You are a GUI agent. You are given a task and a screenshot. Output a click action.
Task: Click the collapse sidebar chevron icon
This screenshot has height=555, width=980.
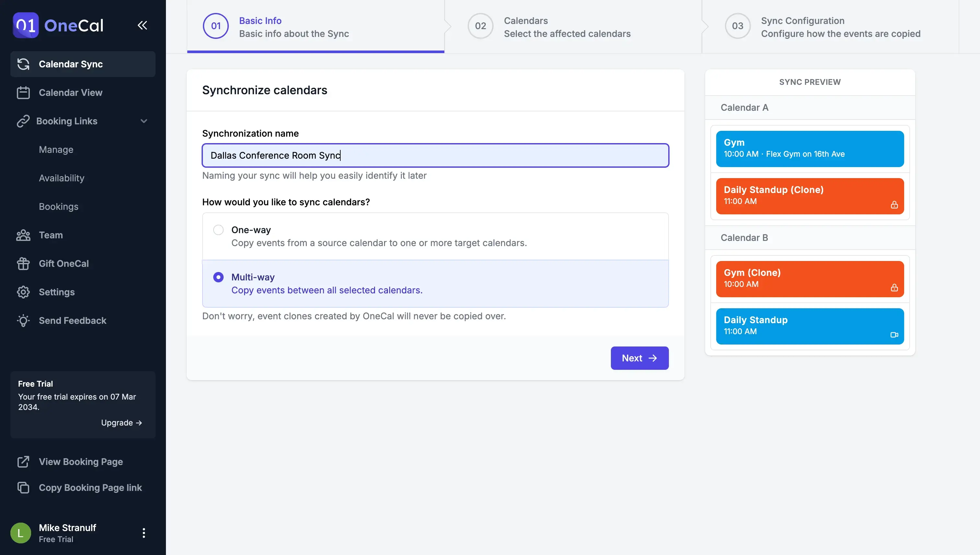pyautogui.click(x=142, y=25)
